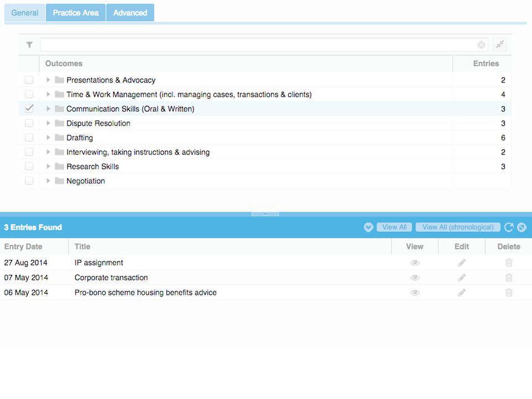
Task: Click the Drafting entries count 6
Action: pyautogui.click(x=503, y=138)
